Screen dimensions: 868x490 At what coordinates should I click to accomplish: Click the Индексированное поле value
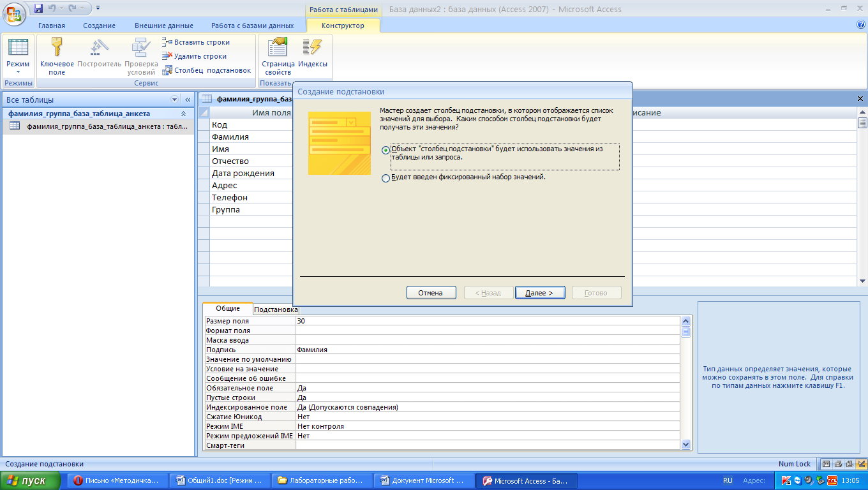(x=488, y=407)
